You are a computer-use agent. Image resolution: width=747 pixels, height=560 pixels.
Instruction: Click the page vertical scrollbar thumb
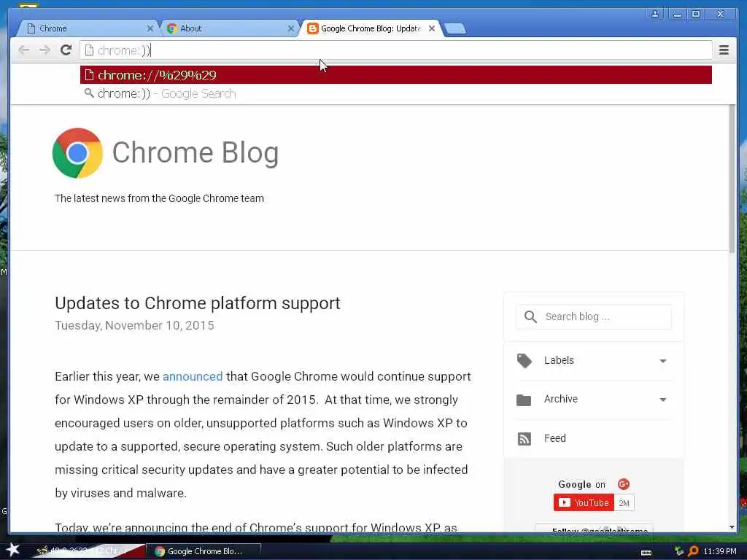[x=732, y=179]
